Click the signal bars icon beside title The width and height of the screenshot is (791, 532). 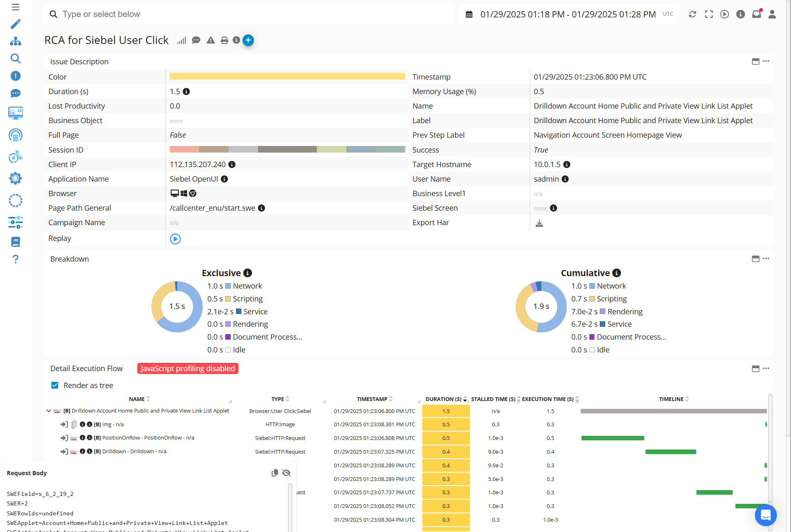[182, 40]
